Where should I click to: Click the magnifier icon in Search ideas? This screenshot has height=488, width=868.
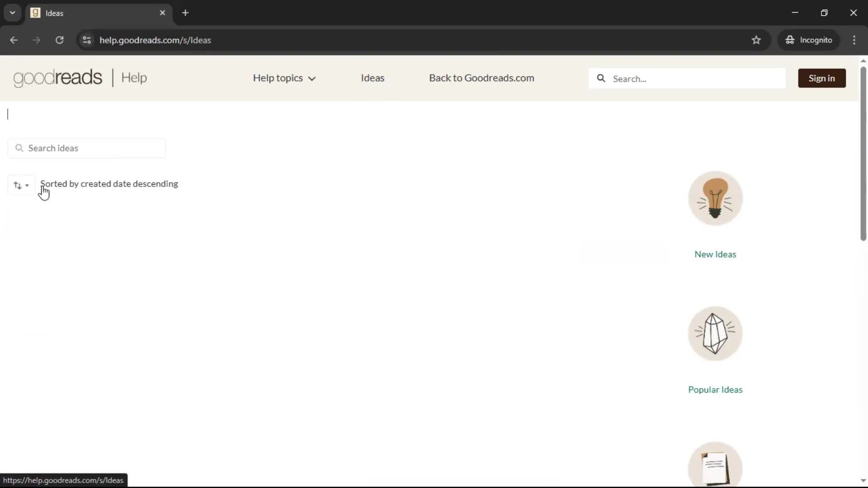pos(19,148)
